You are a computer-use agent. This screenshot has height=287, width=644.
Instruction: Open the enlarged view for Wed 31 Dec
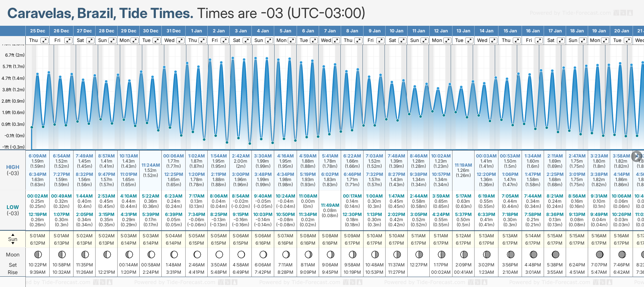(180, 40)
